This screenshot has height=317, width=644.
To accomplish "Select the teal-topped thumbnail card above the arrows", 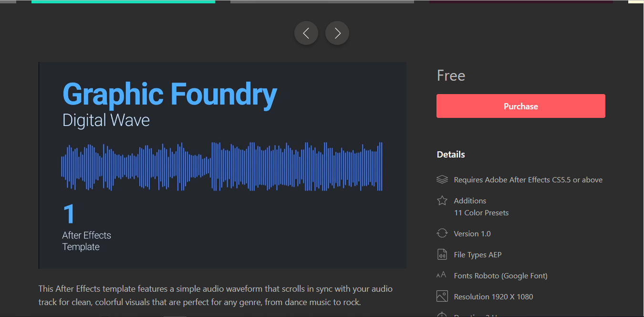I will coord(123,1).
